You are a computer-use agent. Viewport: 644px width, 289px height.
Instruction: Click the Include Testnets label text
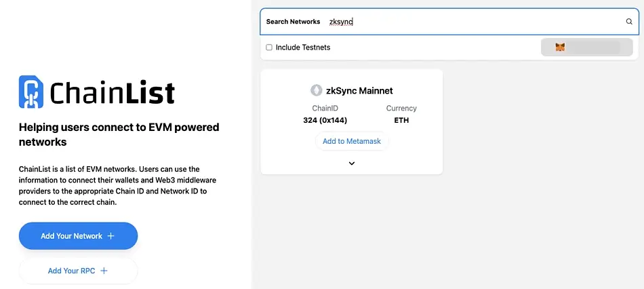click(303, 47)
